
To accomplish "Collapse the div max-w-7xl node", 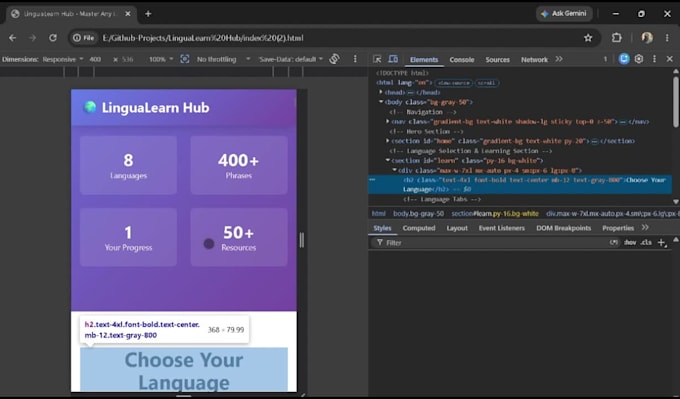I will 395,170.
